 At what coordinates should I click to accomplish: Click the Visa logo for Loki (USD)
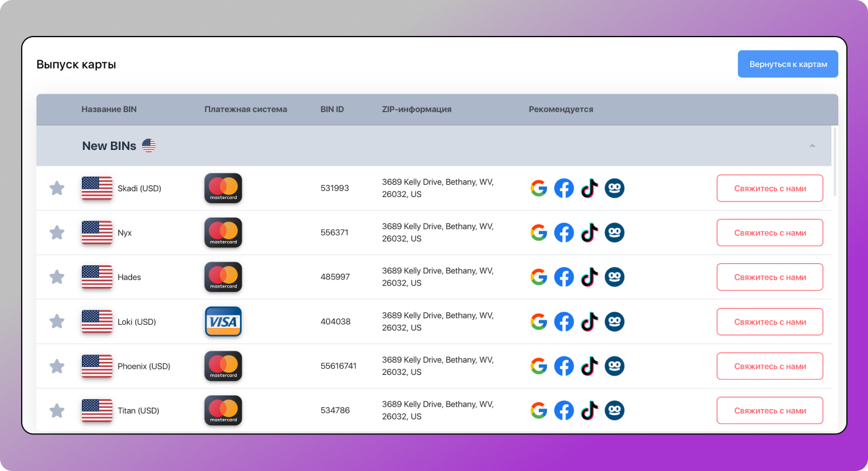click(x=223, y=322)
